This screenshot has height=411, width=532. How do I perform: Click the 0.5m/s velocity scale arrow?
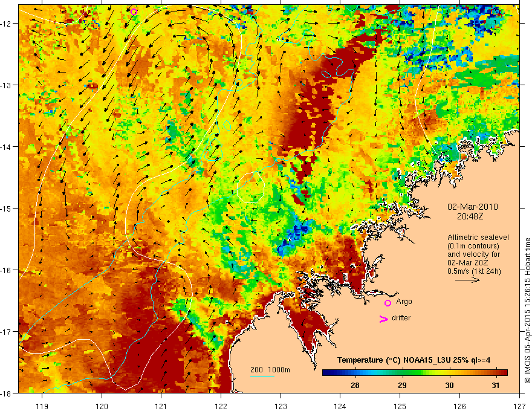coord(467,280)
